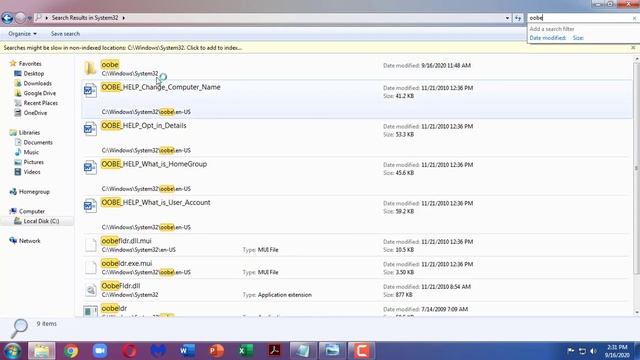Open Excel from the taskbar
Screen dimensions: 640x360
[x=246, y=351]
